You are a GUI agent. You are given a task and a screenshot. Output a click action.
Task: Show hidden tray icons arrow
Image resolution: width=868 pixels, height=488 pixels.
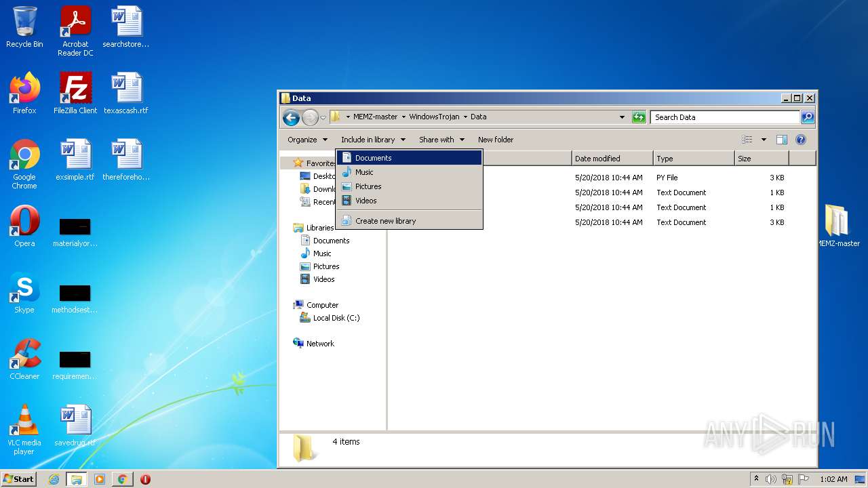coord(756,479)
